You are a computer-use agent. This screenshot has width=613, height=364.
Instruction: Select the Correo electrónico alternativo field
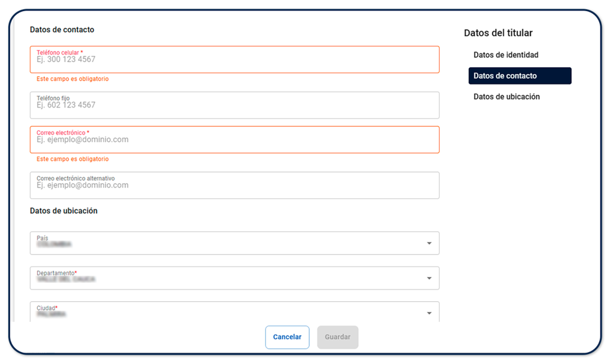[234, 185]
